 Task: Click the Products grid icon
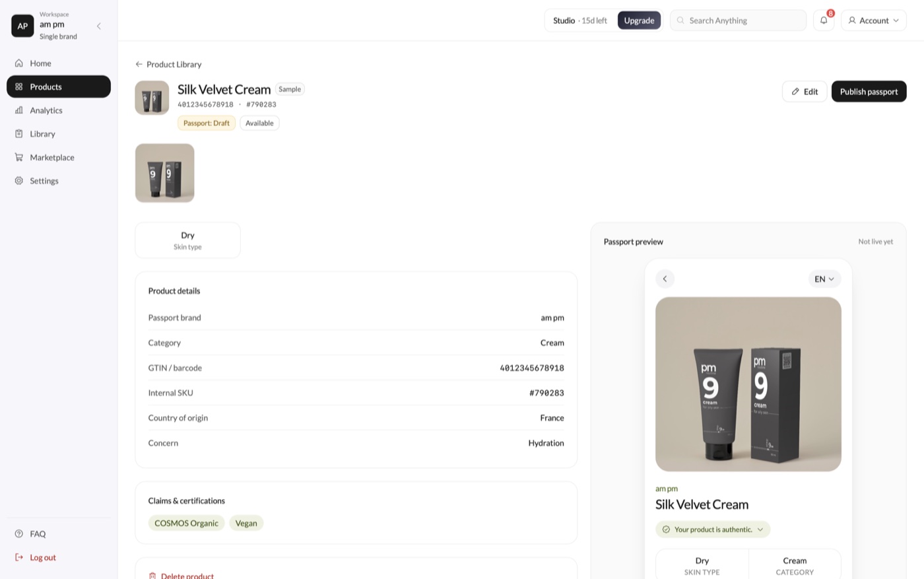click(19, 86)
